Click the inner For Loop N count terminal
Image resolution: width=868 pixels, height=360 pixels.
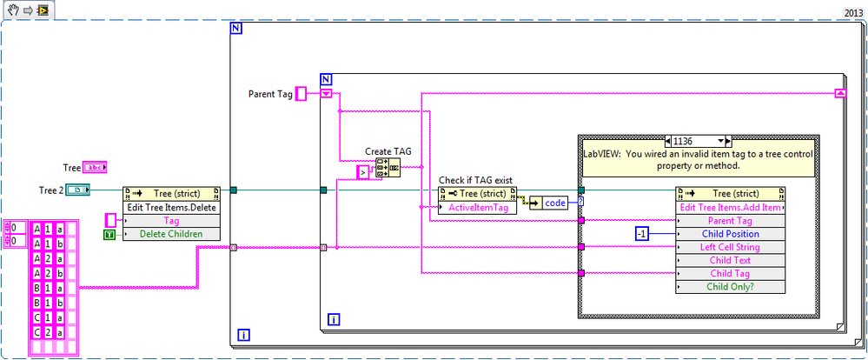pyautogui.click(x=326, y=78)
